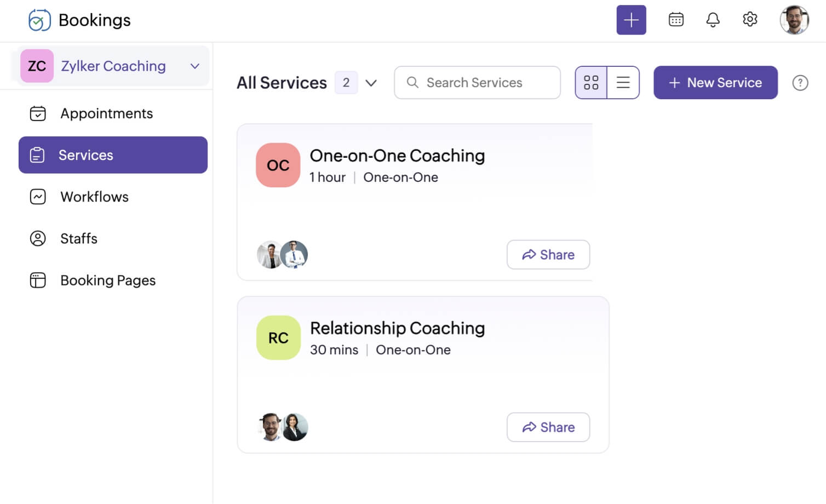This screenshot has width=826, height=504.
Task: Share the Relationship Coaching service
Action: coord(548,427)
